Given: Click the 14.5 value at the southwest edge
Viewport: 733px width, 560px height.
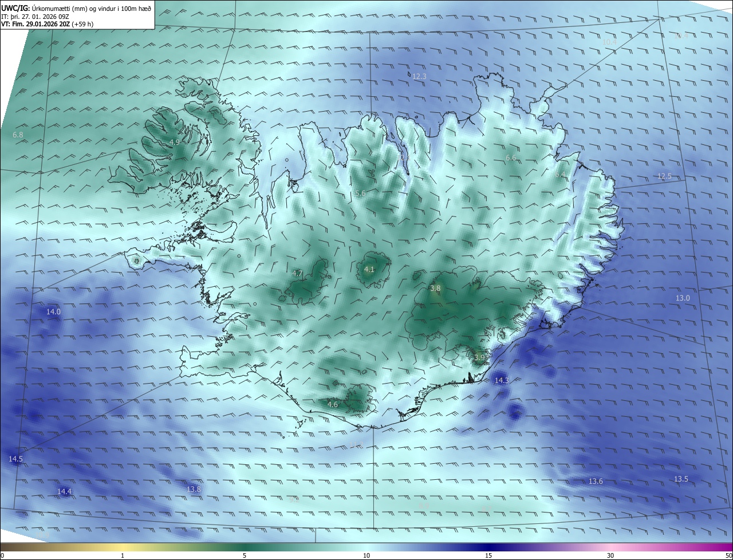Looking at the screenshot, I should [15, 459].
